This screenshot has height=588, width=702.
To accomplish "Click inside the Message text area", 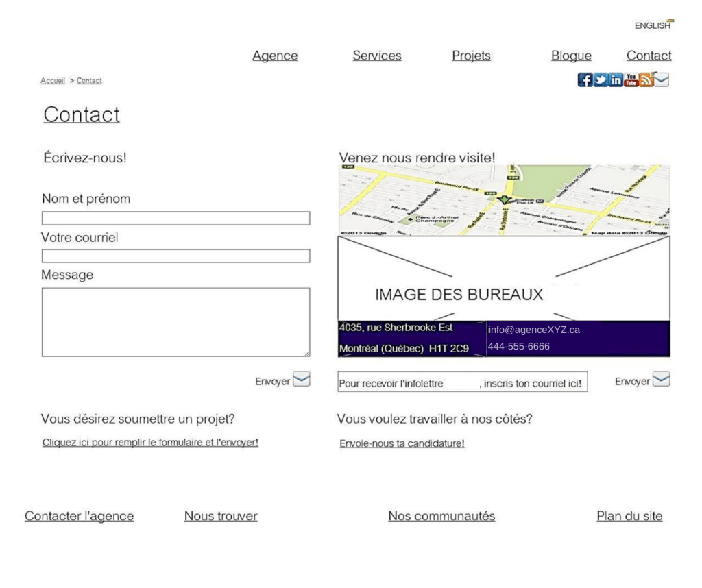I will click(175, 322).
